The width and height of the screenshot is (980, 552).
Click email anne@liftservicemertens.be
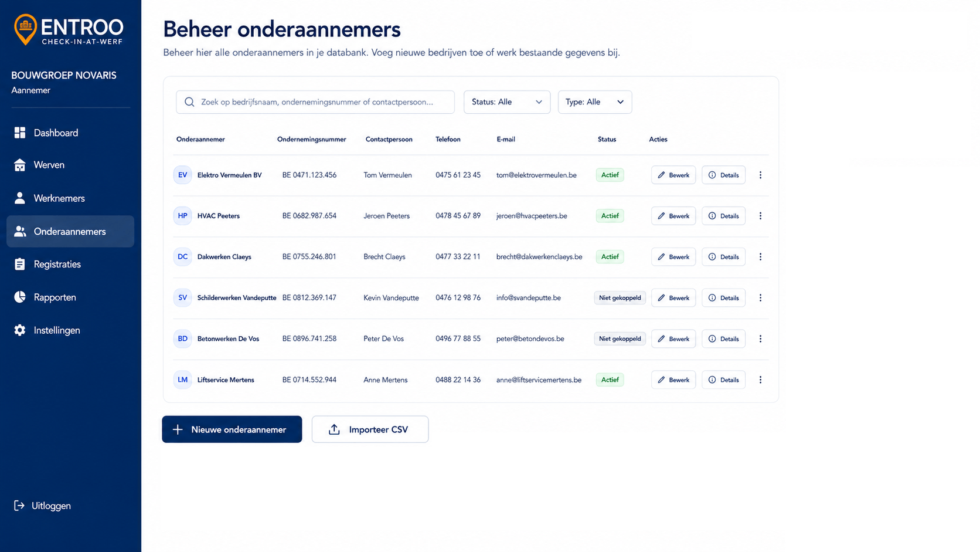[x=539, y=380]
